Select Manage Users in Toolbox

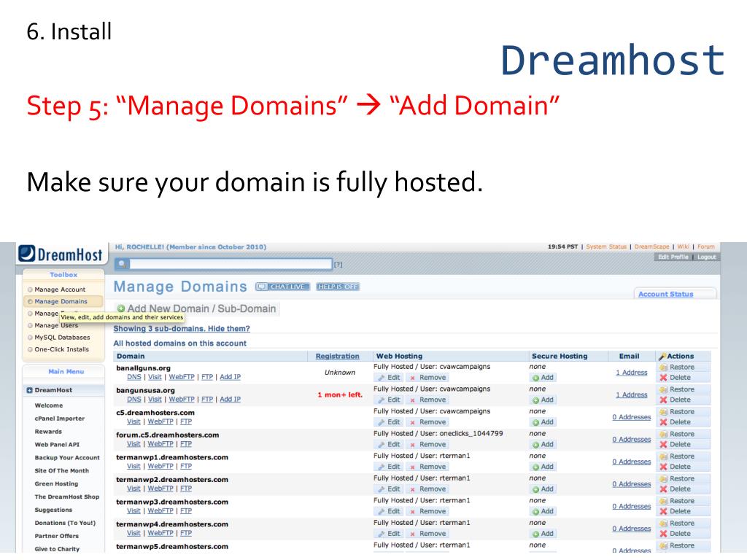[56, 326]
